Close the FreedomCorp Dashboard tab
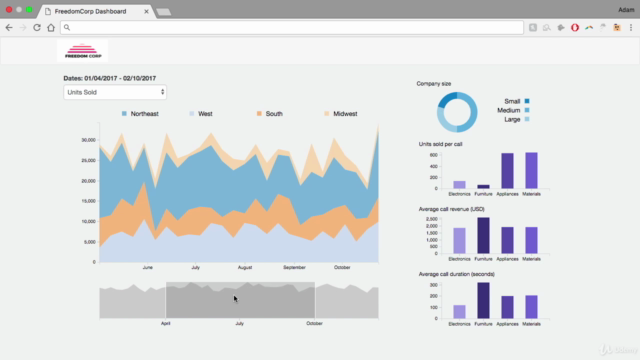This screenshot has width=640, height=360. point(146,11)
